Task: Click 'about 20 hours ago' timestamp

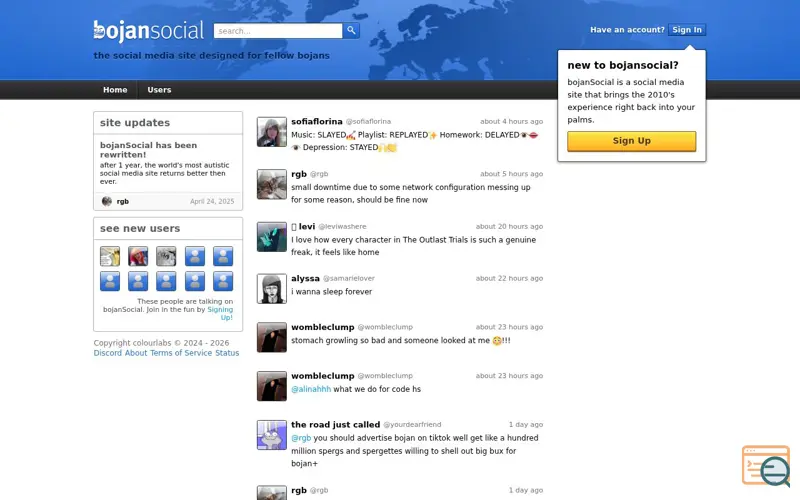Action: click(509, 227)
